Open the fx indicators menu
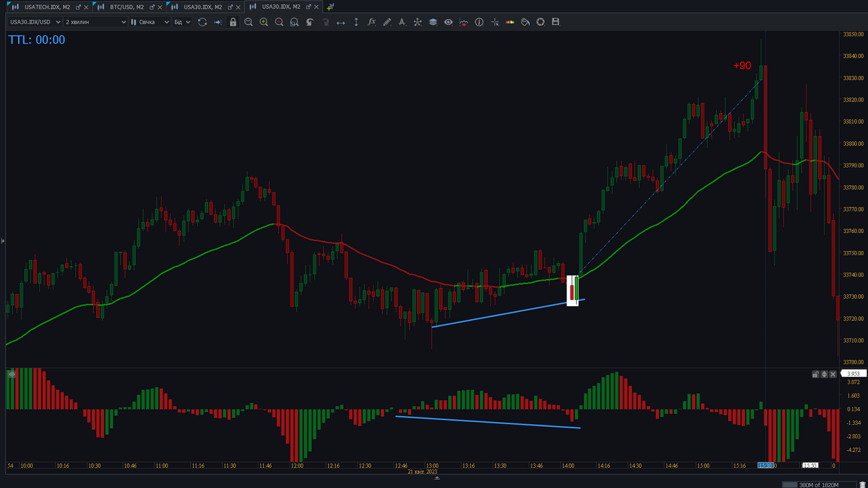The height and width of the screenshot is (488, 868). click(371, 22)
